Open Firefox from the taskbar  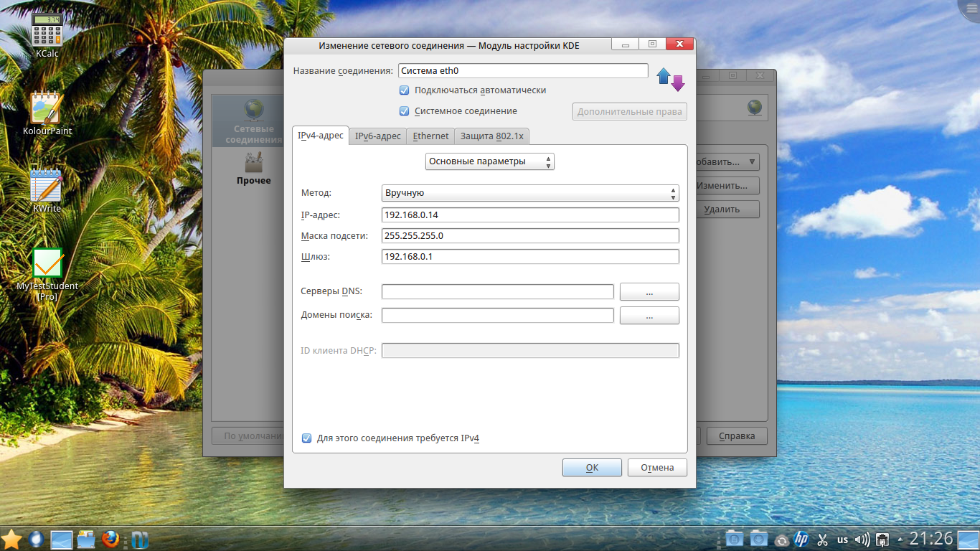(x=110, y=539)
